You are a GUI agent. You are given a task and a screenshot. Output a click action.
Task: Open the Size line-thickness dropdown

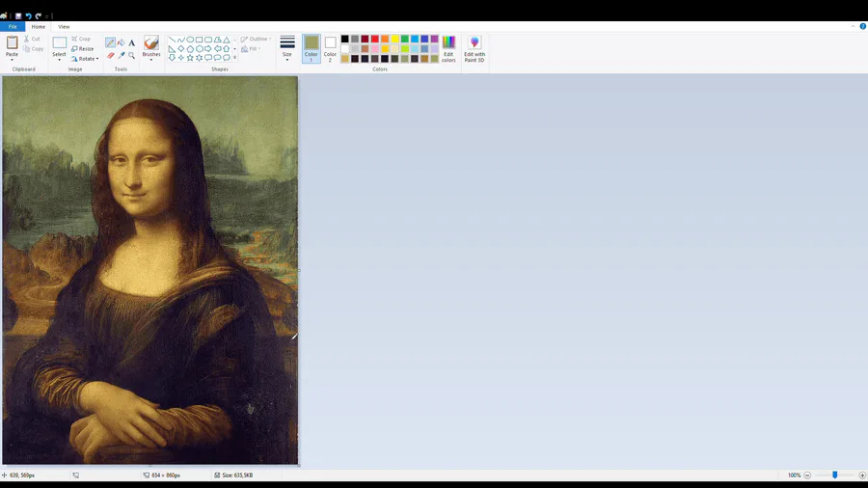point(286,48)
